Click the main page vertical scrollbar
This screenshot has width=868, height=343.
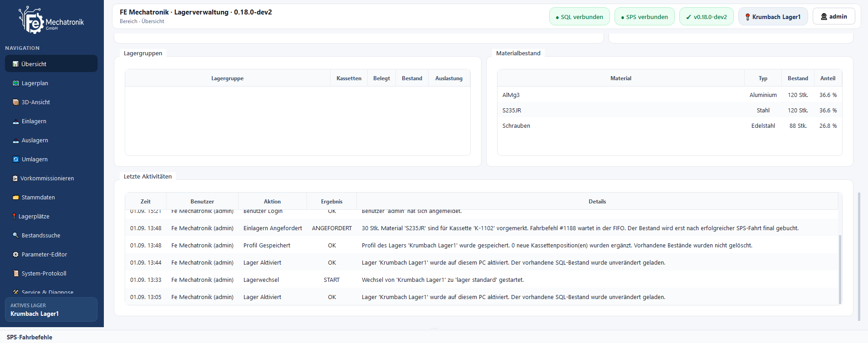point(859,256)
